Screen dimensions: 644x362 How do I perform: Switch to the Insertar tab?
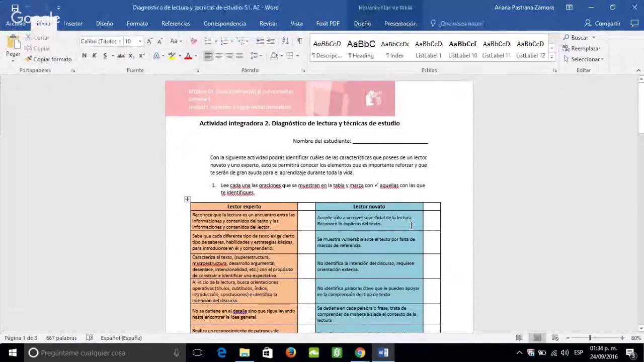[73, 24]
